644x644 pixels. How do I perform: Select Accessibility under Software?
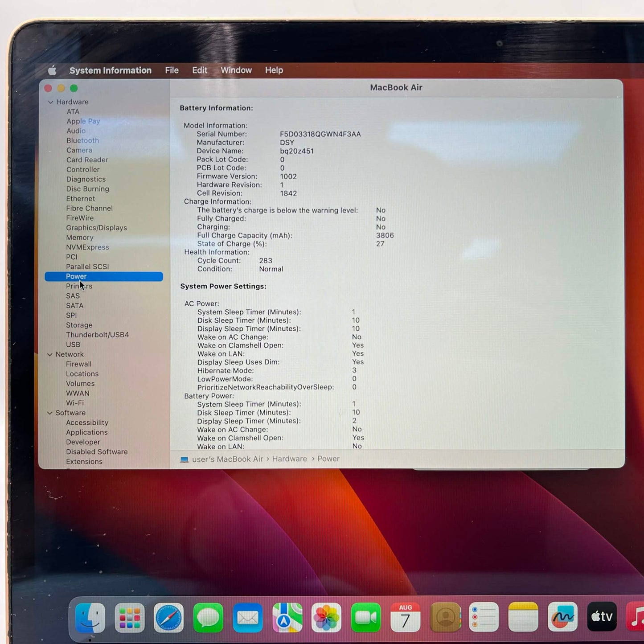[x=87, y=423]
